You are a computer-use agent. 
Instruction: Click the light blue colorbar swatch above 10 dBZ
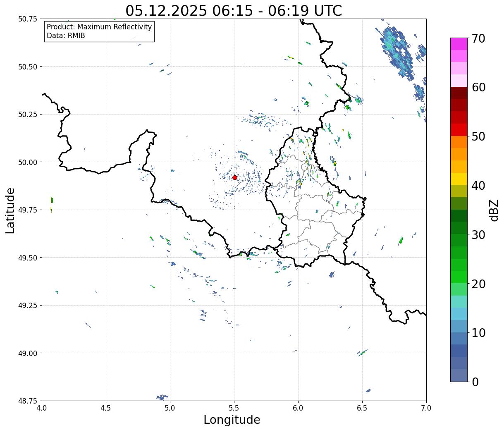pos(459,314)
